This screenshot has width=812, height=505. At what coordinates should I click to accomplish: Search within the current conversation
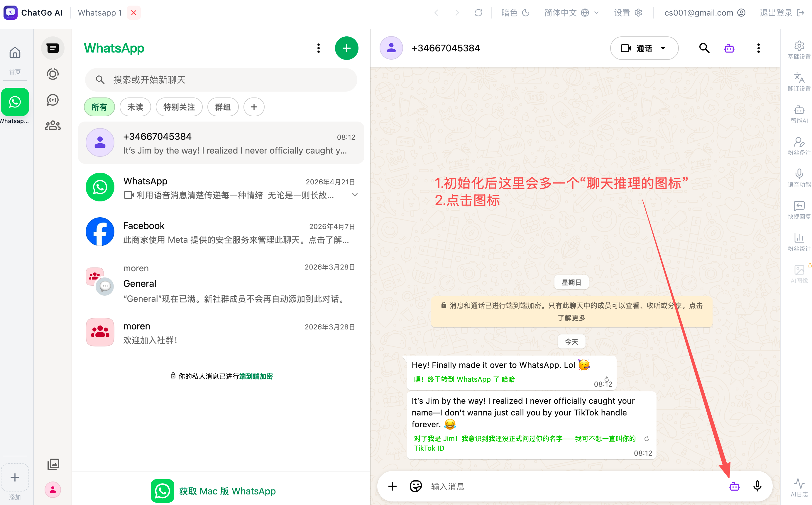704,48
